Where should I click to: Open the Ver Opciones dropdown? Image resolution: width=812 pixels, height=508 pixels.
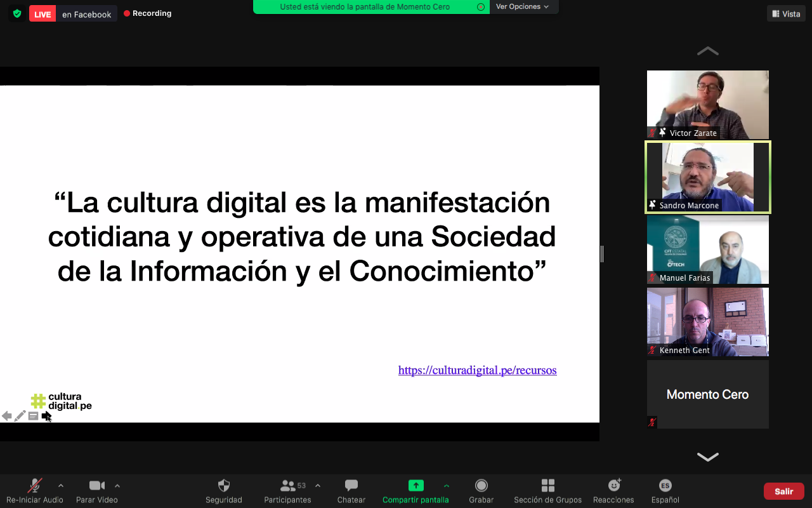[522, 7]
